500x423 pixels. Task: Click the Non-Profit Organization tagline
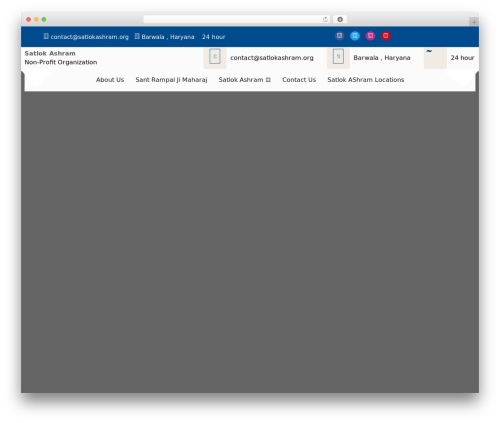click(x=61, y=62)
